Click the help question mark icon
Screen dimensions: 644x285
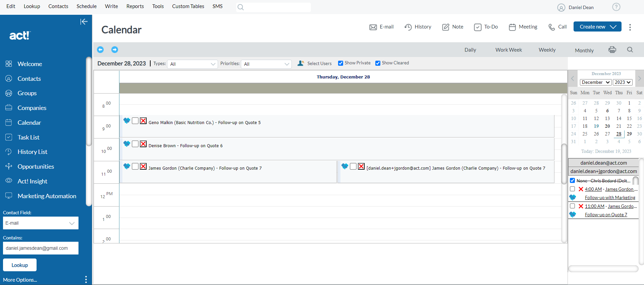pyautogui.click(x=616, y=7)
